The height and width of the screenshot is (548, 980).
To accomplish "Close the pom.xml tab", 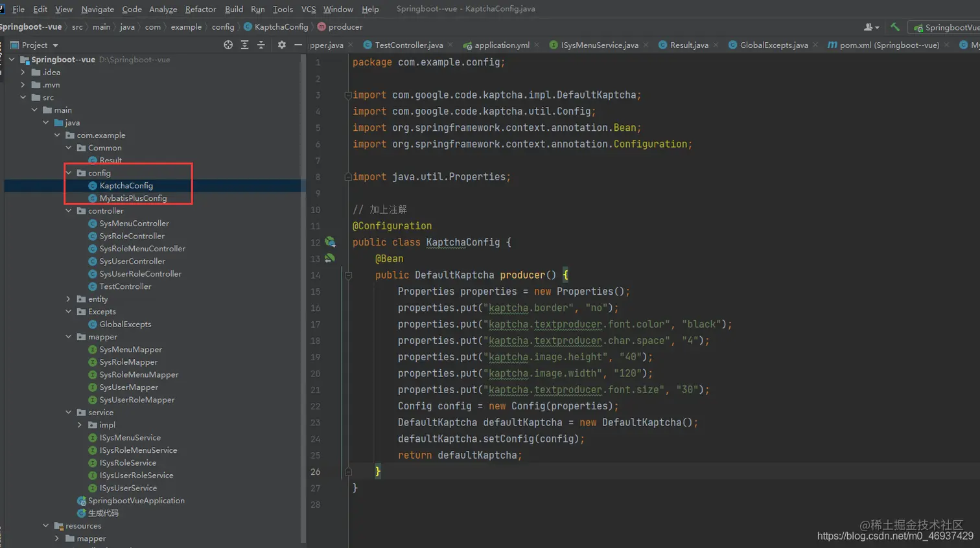I will (947, 45).
